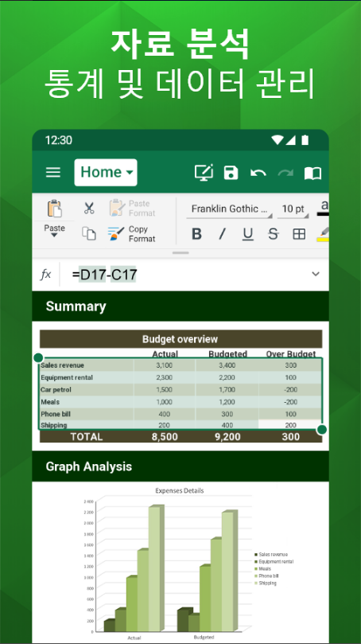Select the Actual column header
The width and height of the screenshot is (361, 644).
click(x=165, y=353)
